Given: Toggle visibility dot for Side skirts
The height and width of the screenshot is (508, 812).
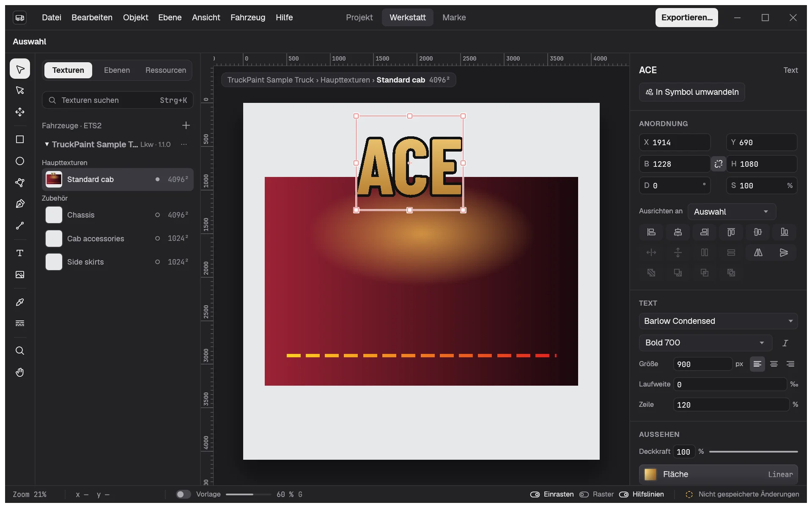Looking at the screenshot, I should click(157, 262).
